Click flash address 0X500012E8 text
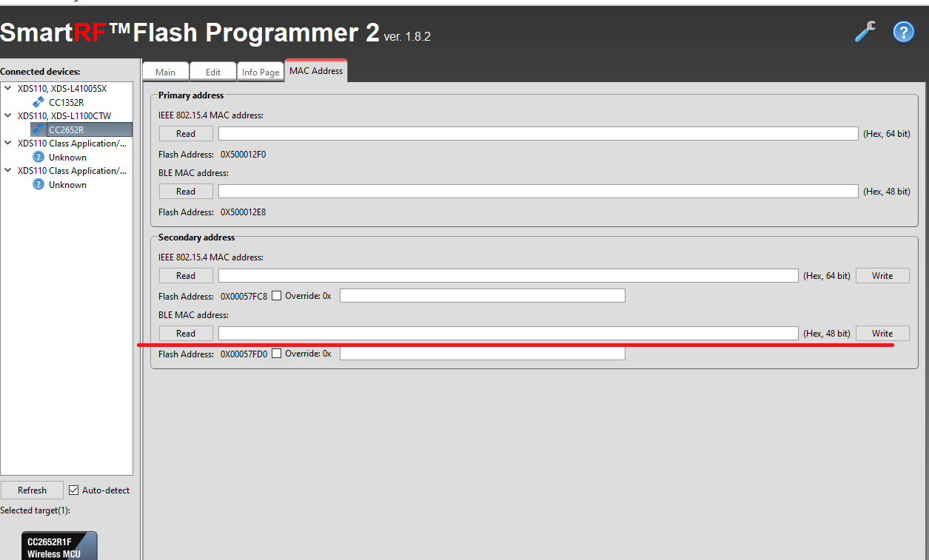The height and width of the screenshot is (560, 929). tap(243, 212)
